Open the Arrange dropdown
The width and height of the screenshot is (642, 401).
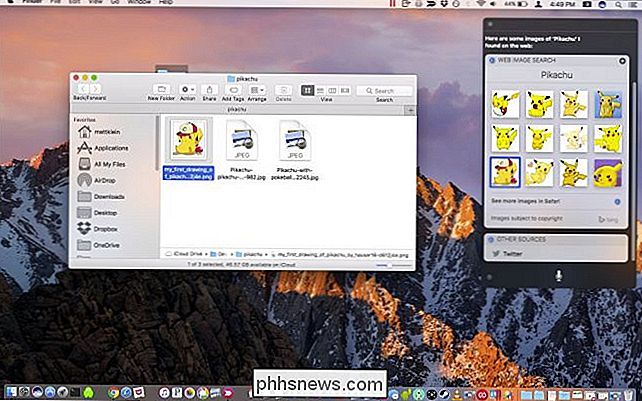pos(257,89)
